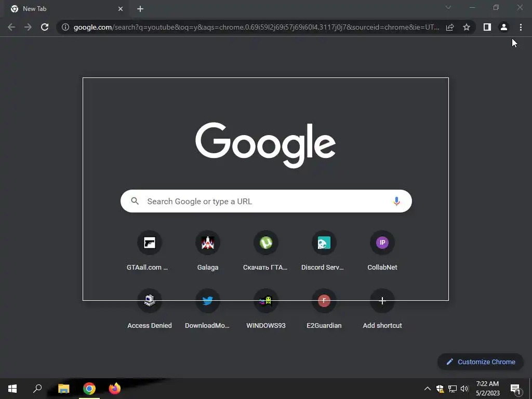Open the Windows Start menu

[x=12, y=389]
